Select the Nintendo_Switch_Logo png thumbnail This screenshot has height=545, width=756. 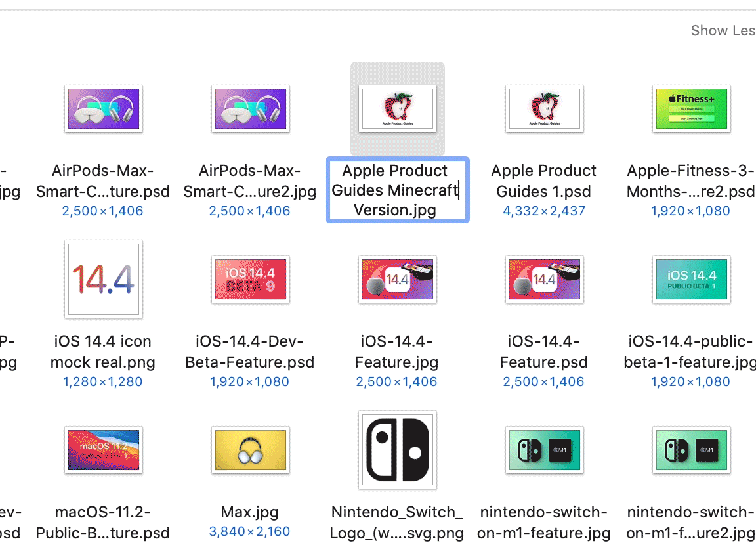point(398,450)
